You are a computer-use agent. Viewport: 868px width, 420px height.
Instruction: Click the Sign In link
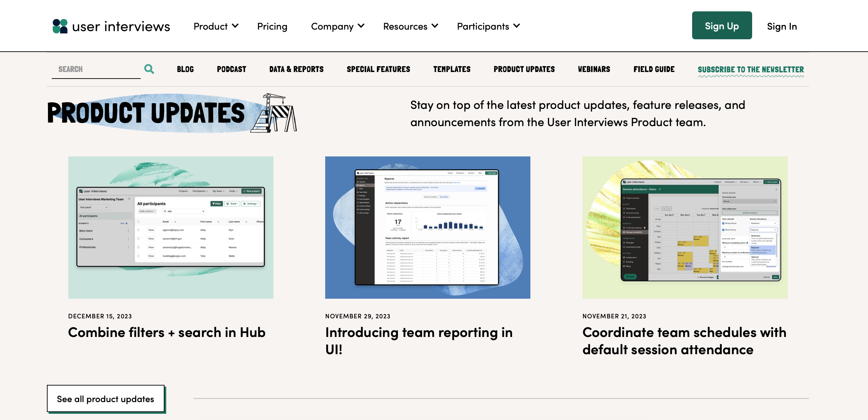[781, 26]
